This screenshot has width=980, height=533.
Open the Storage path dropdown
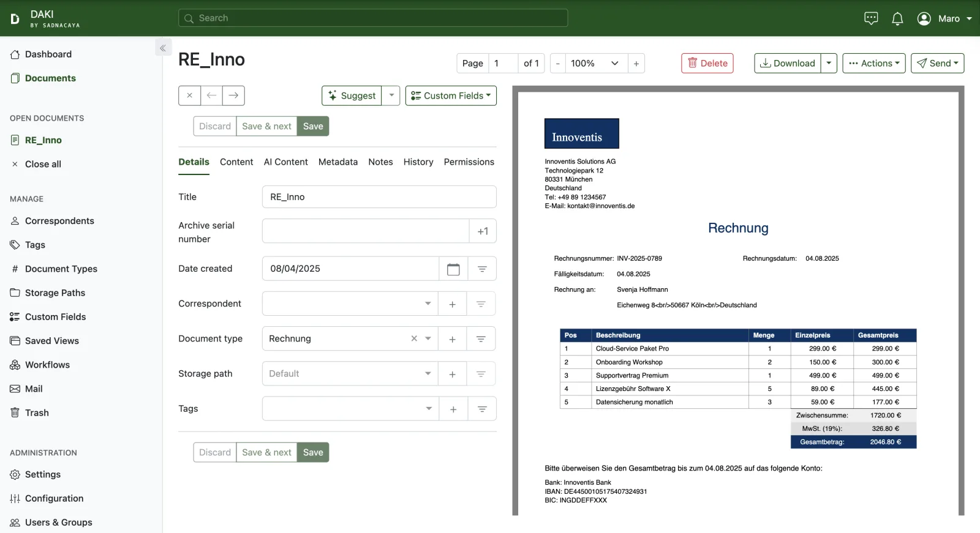click(x=350, y=373)
